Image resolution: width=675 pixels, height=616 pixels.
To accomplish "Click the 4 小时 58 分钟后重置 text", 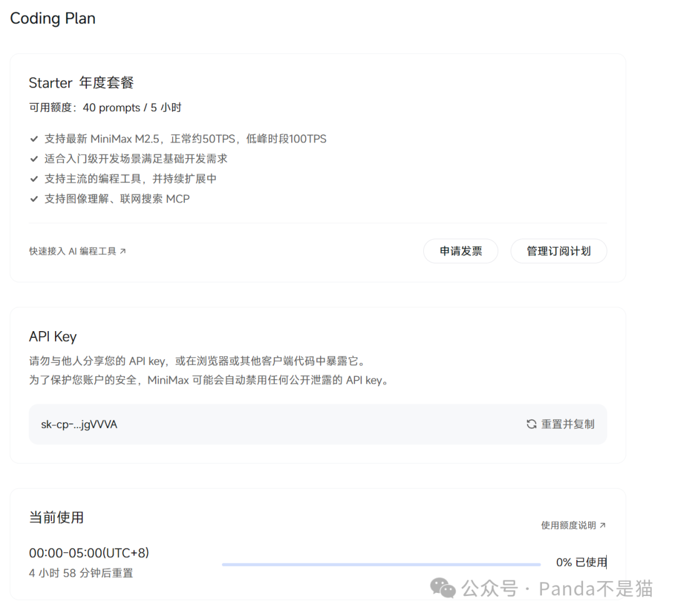I will [x=81, y=573].
